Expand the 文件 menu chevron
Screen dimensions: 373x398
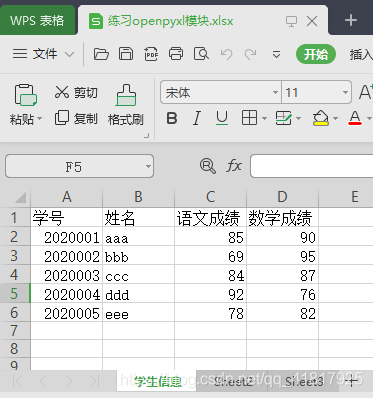click(69, 54)
